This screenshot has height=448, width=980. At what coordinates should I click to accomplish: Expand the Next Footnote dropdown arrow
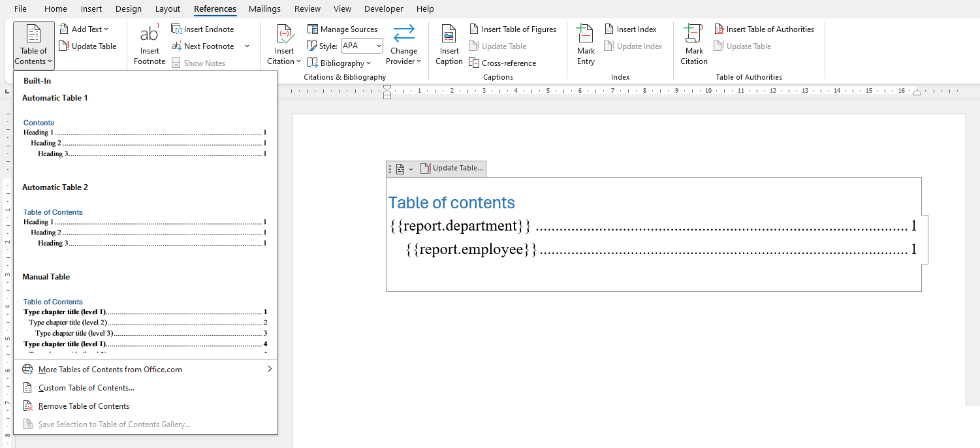click(x=247, y=46)
